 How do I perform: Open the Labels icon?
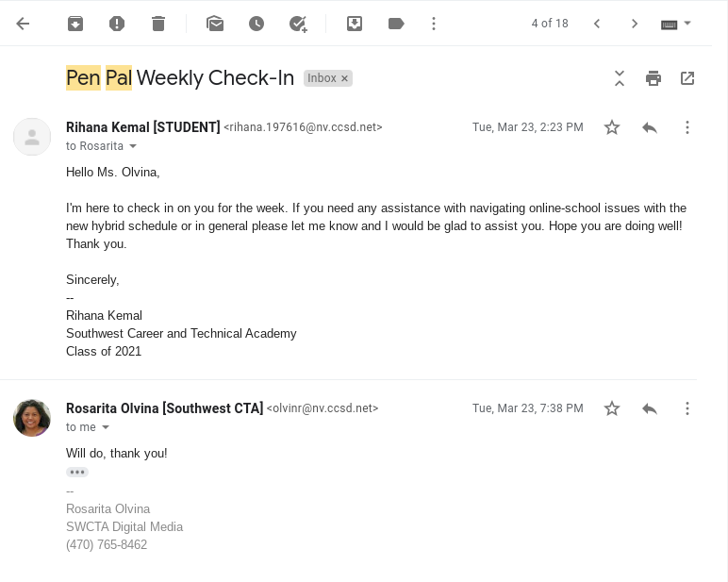pyautogui.click(x=396, y=24)
